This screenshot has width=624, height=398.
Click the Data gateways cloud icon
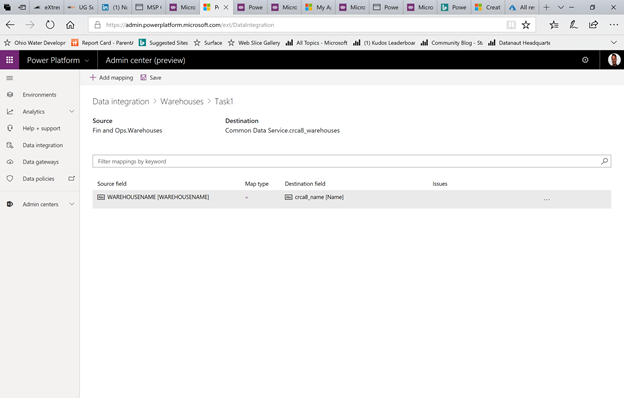(10, 162)
